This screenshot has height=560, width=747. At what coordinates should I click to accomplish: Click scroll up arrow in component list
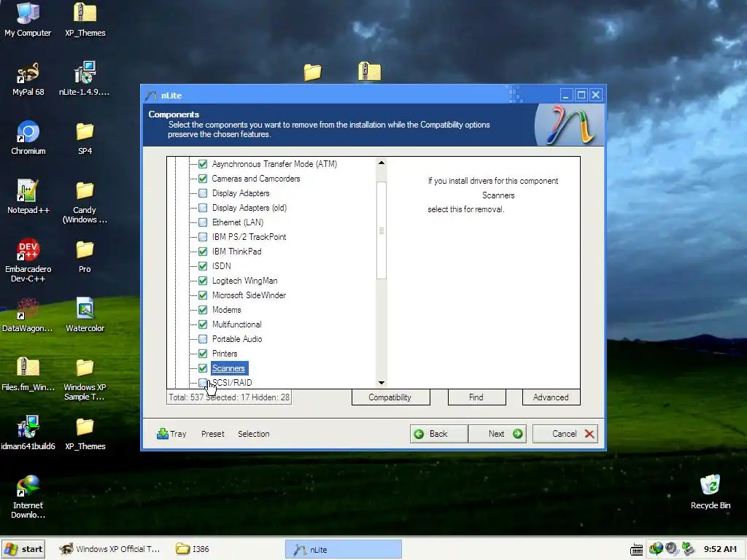tap(381, 163)
